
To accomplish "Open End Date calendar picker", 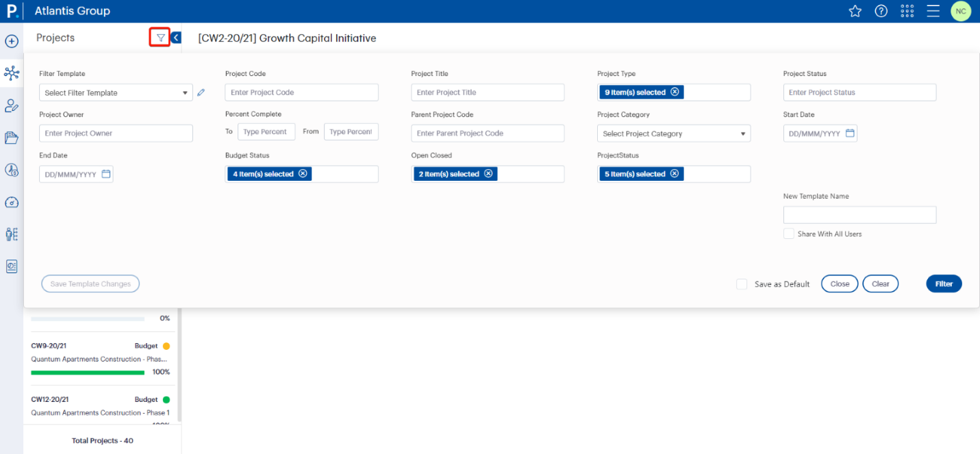I will click(x=106, y=174).
